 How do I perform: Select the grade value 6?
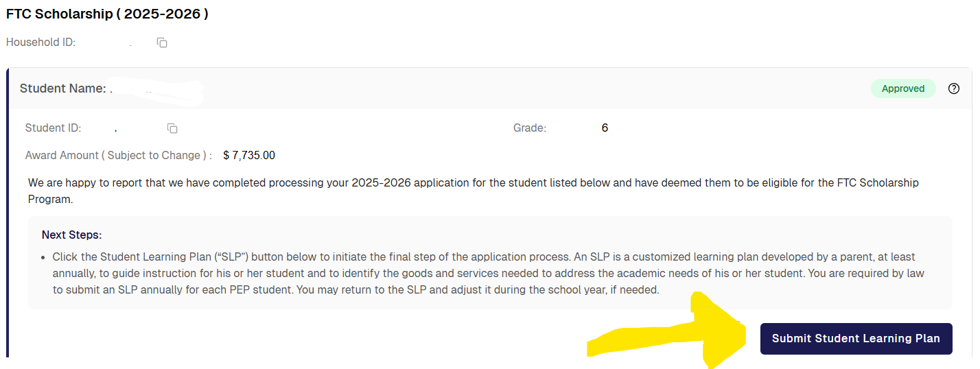(605, 128)
